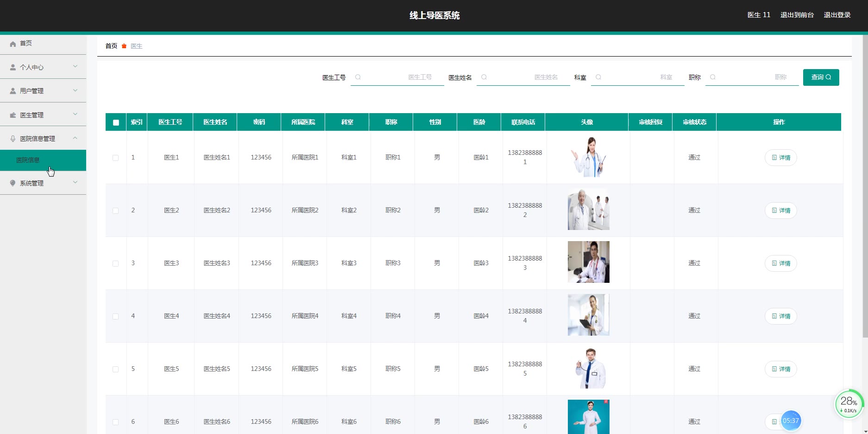Click the person icon beside 个人中心

click(x=13, y=67)
